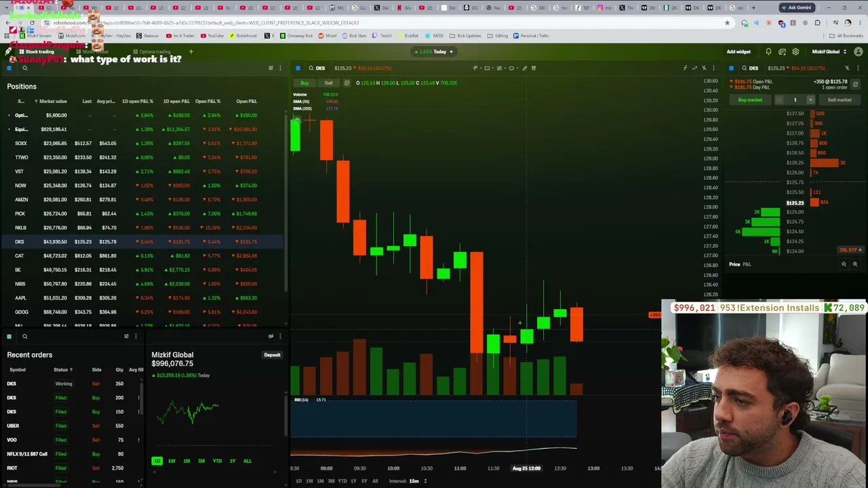Viewport: 868px width, 488px height.
Task: Open the layout icon beside the bell
Action: point(782,52)
